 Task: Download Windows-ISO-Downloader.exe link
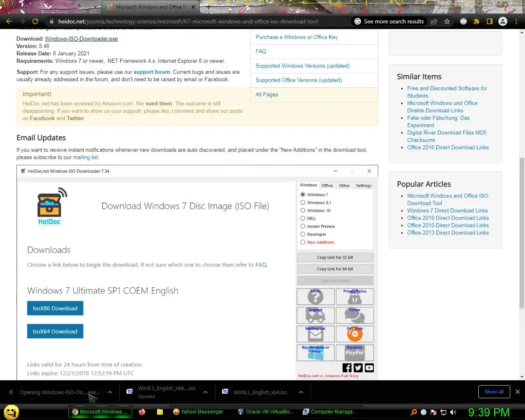81,39
